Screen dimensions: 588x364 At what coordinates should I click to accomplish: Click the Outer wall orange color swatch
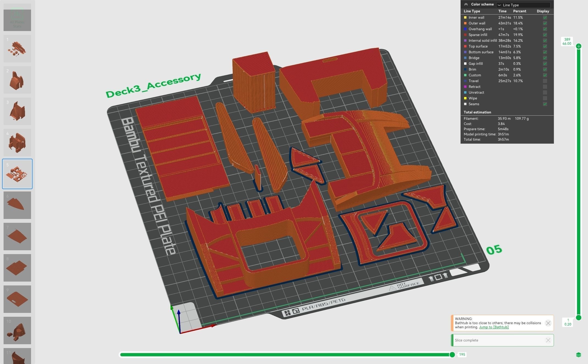pos(465,23)
